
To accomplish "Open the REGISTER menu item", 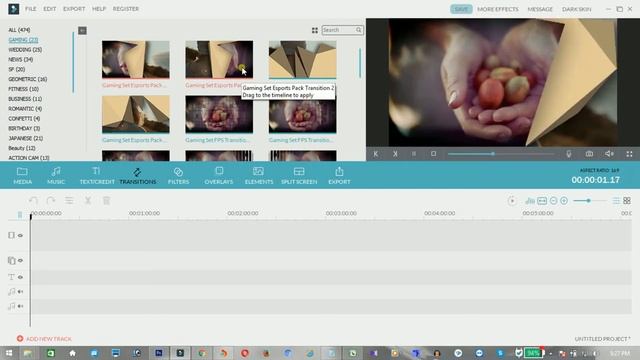I will 126,9.
